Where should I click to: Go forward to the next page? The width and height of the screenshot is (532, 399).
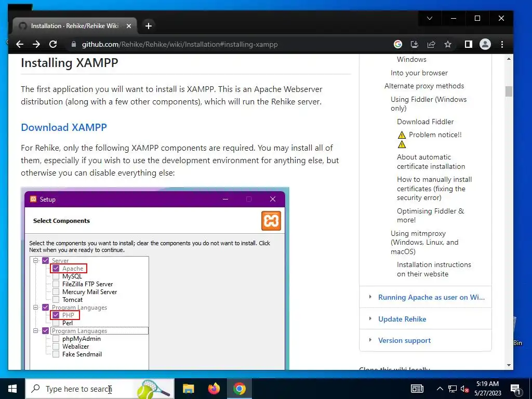coord(36,44)
